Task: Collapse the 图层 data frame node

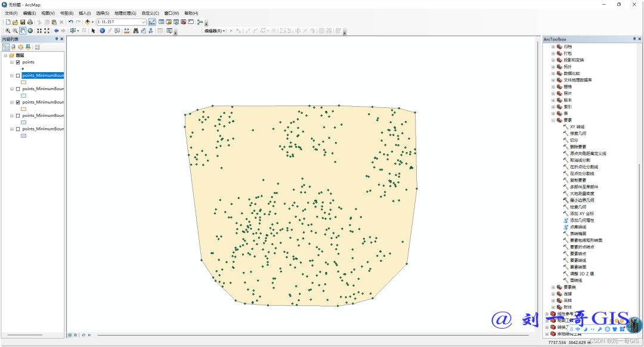Action: pos(5,55)
